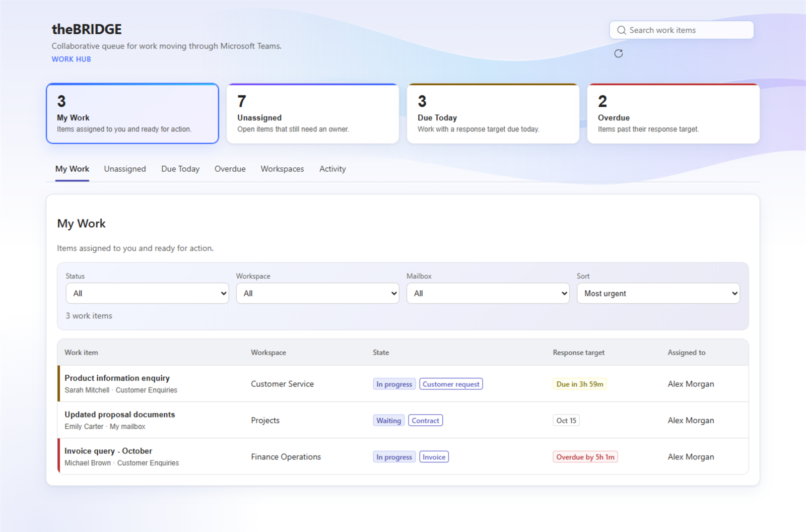Viewport: 806px width, 532px height.
Task: Click the Customer request tag
Action: (451, 384)
